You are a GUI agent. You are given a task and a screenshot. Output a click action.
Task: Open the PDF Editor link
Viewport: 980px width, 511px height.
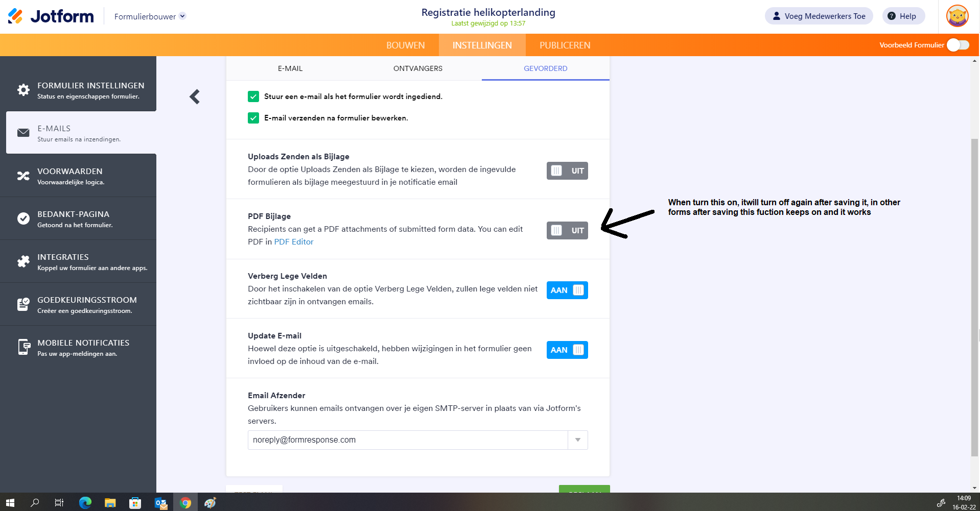pyautogui.click(x=294, y=241)
